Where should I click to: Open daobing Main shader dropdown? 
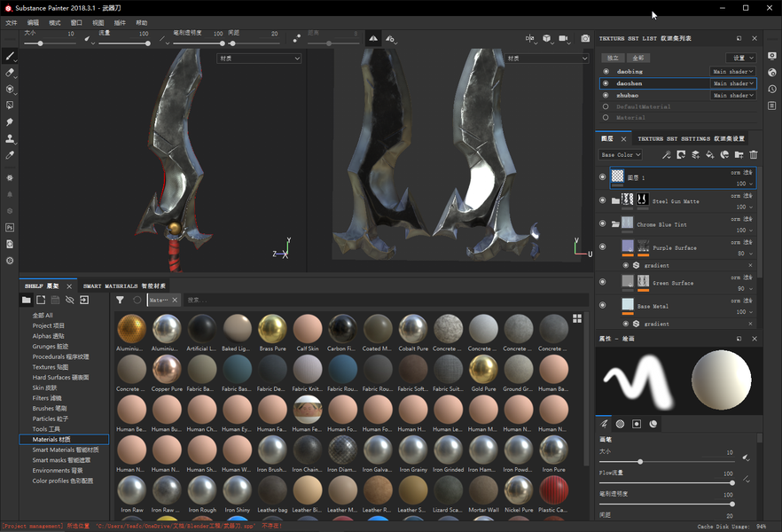pyautogui.click(x=732, y=71)
